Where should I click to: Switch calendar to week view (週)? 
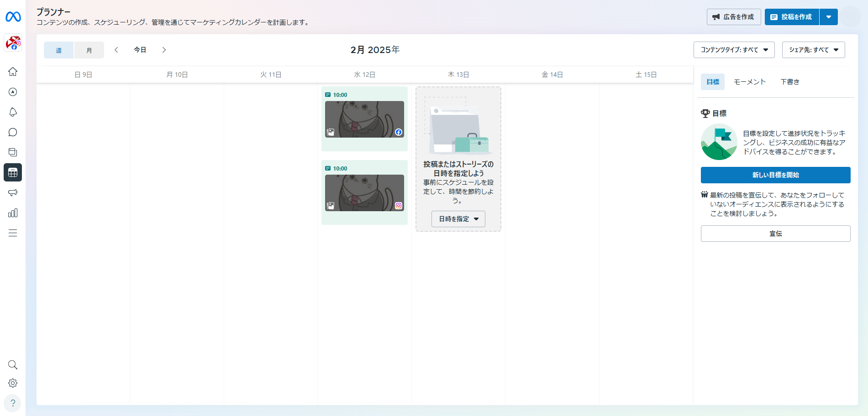(58, 50)
